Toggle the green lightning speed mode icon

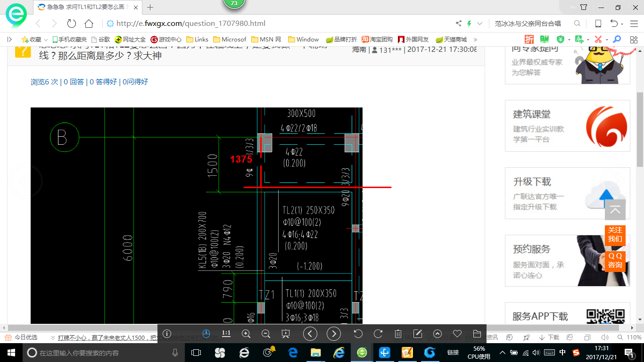point(469,24)
